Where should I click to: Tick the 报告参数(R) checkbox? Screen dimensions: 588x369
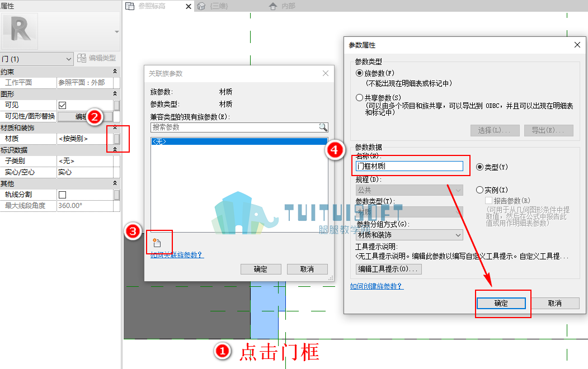[x=488, y=200]
